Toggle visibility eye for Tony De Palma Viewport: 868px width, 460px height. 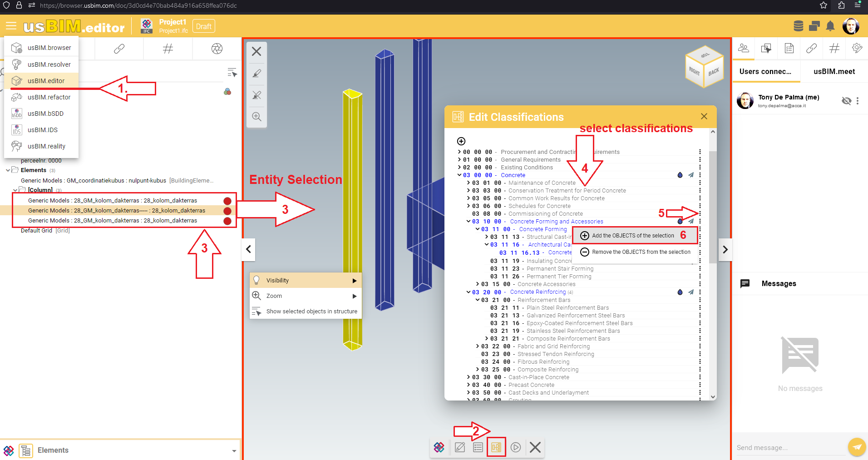pyautogui.click(x=846, y=101)
